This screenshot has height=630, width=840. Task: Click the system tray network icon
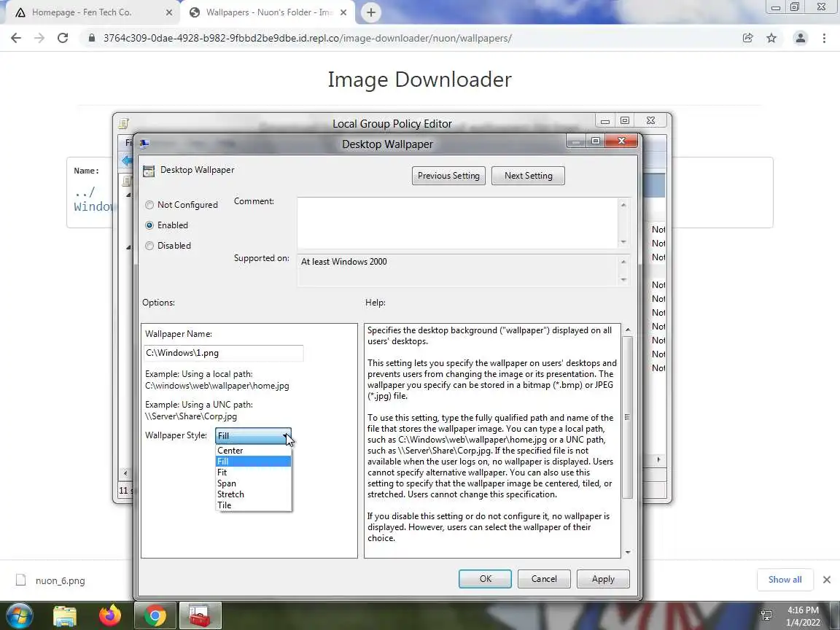(766, 615)
